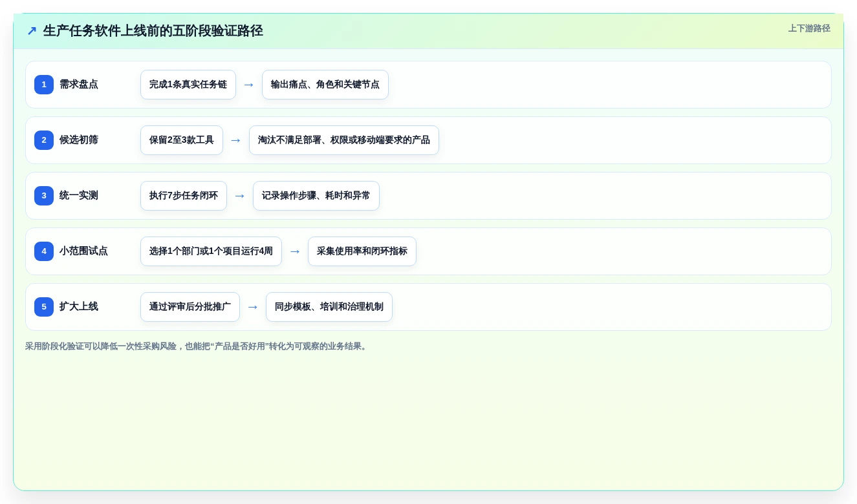Select the 小范围试点 stage label
The width and height of the screenshot is (857, 504).
83,251
